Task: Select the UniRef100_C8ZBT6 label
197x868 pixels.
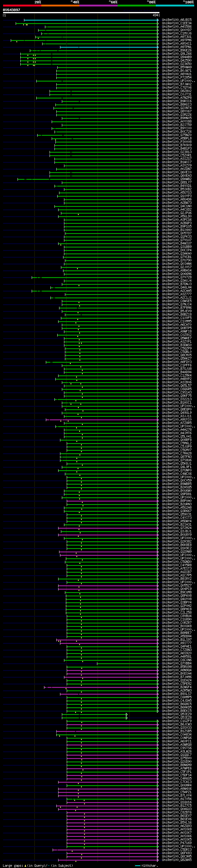Action: 177,812
